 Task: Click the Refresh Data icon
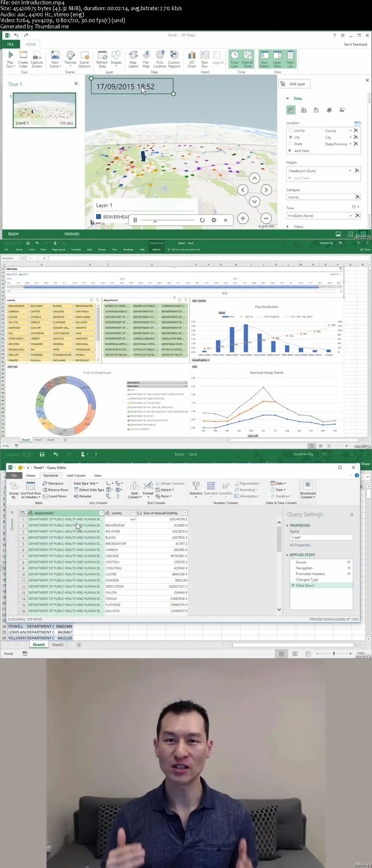[102, 59]
